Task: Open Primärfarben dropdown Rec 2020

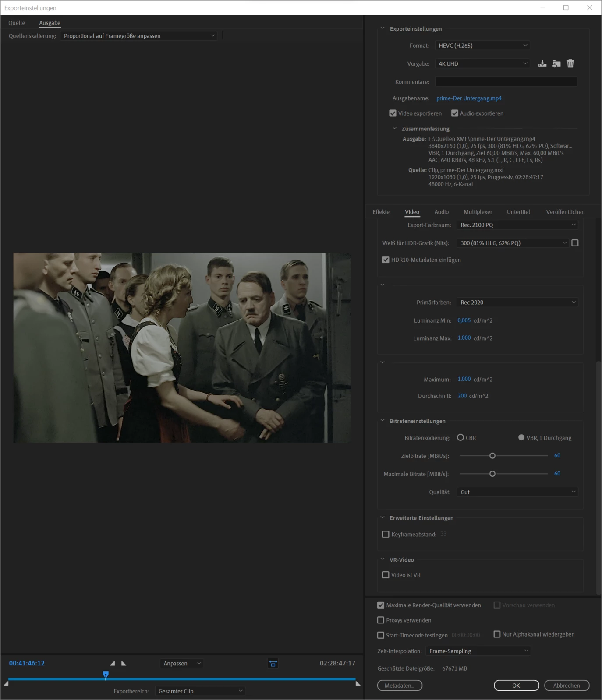Action: (x=517, y=303)
